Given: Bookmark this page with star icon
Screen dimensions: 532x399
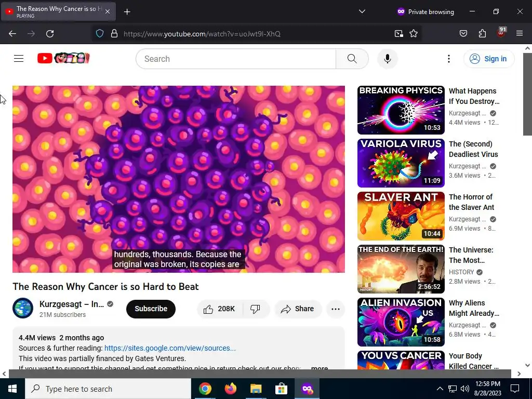Looking at the screenshot, I should tap(413, 34).
